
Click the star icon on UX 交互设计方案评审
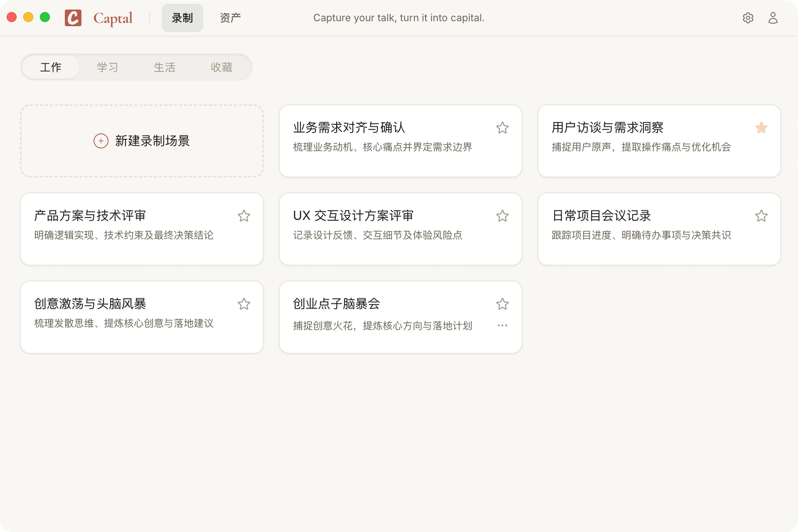click(x=502, y=216)
